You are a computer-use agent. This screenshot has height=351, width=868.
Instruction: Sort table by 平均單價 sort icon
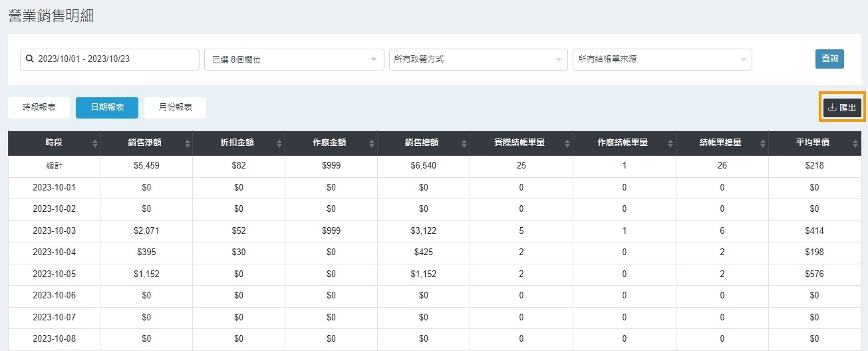855,143
